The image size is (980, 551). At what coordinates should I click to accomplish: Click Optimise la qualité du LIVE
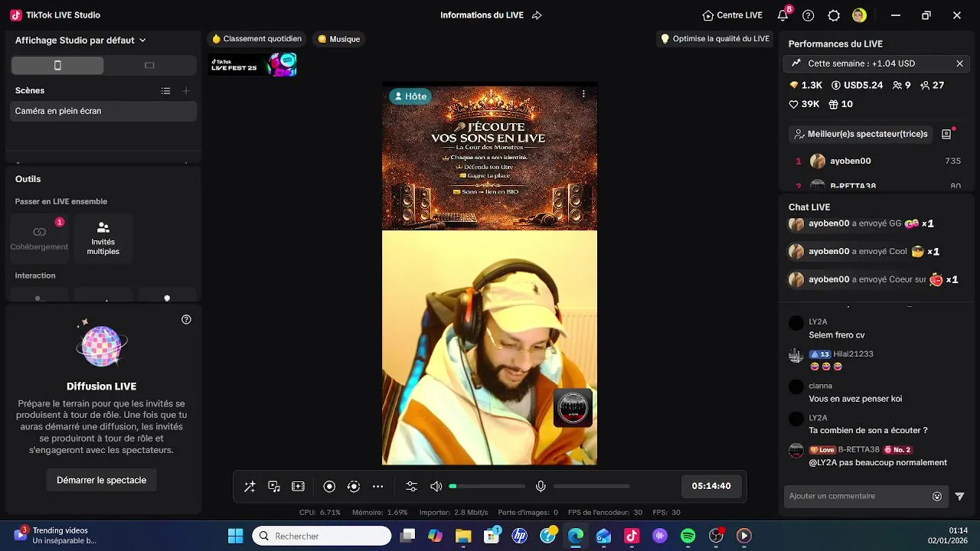(x=715, y=39)
